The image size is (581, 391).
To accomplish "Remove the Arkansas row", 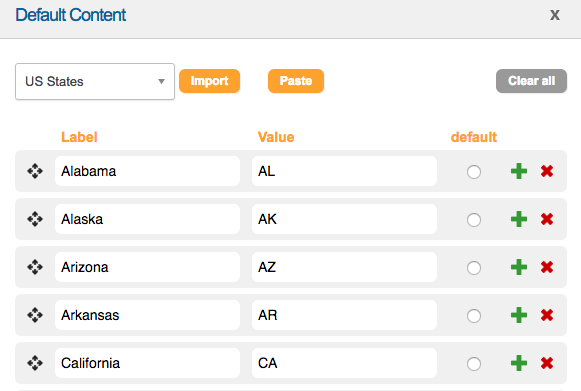I will 547,315.
